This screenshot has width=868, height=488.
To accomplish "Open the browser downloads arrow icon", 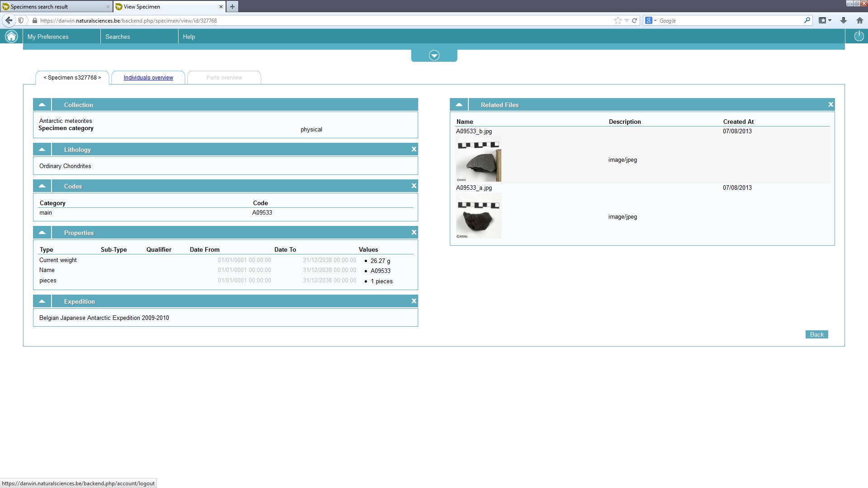I will tap(844, 20).
